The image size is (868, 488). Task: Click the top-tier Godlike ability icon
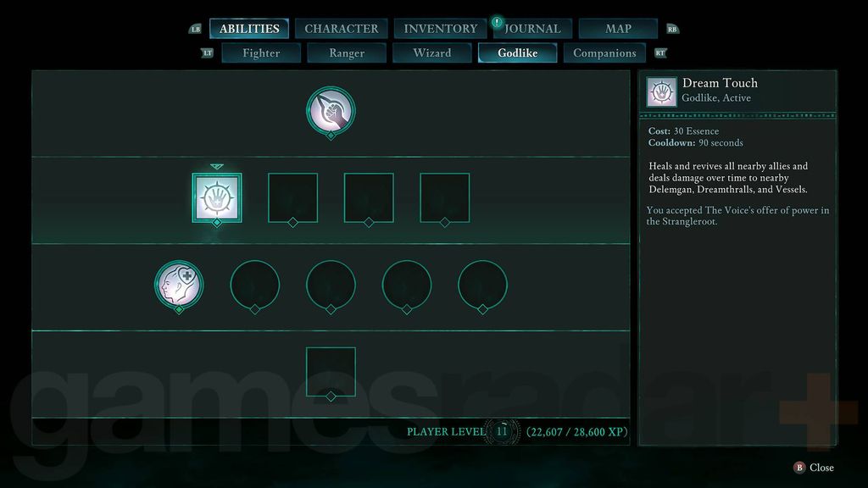point(331,111)
